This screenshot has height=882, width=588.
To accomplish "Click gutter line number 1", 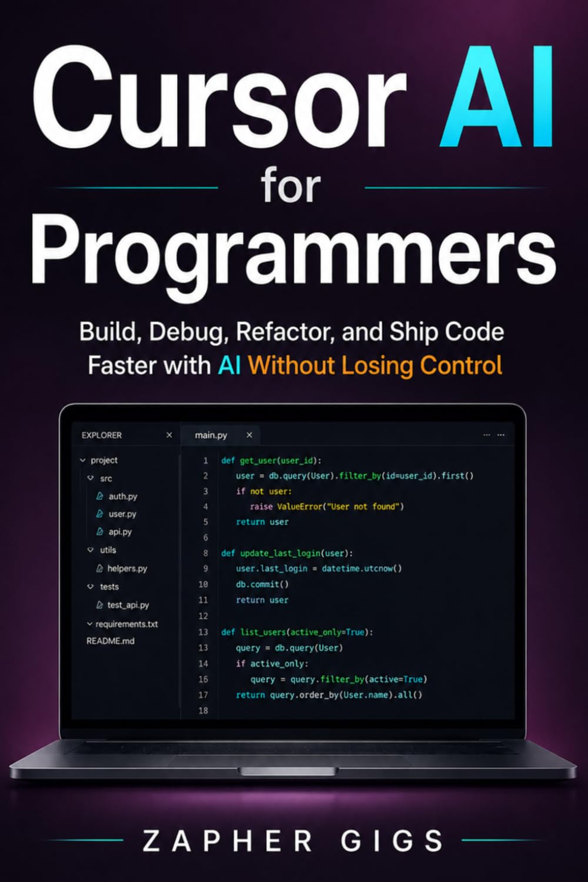I will (205, 461).
